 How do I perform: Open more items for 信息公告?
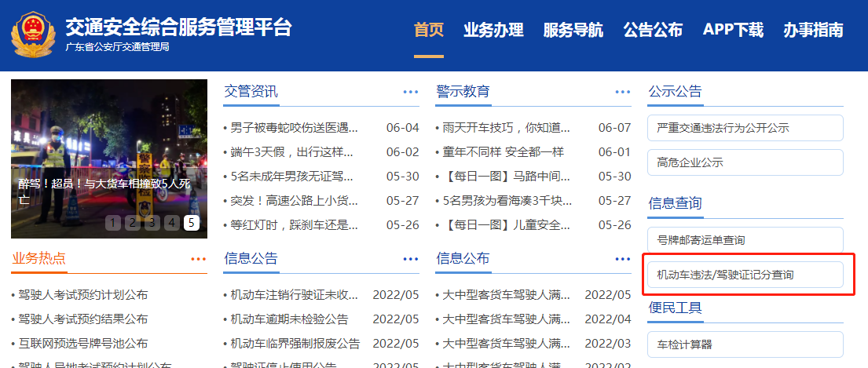click(x=411, y=259)
